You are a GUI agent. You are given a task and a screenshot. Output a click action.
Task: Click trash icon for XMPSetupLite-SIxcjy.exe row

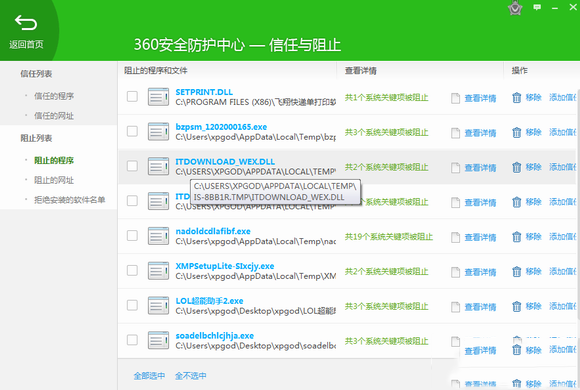[x=516, y=272]
